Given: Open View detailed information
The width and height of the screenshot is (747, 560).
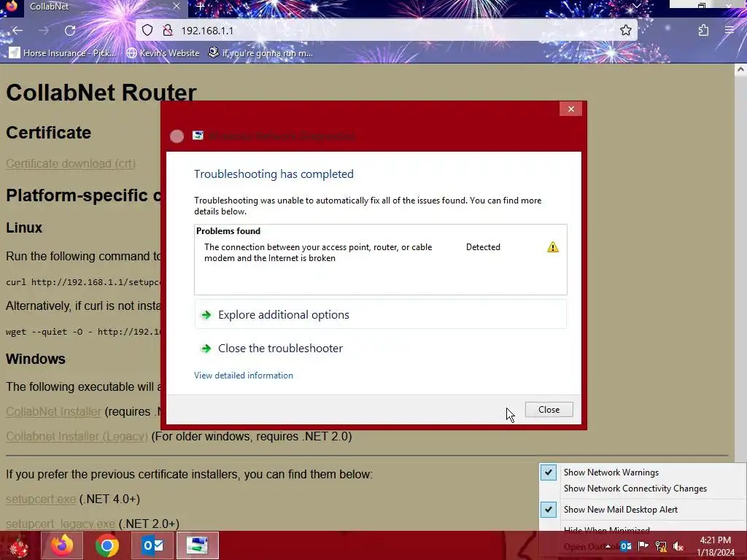Looking at the screenshot, I should pyautogui.click(x=244, y=376).
